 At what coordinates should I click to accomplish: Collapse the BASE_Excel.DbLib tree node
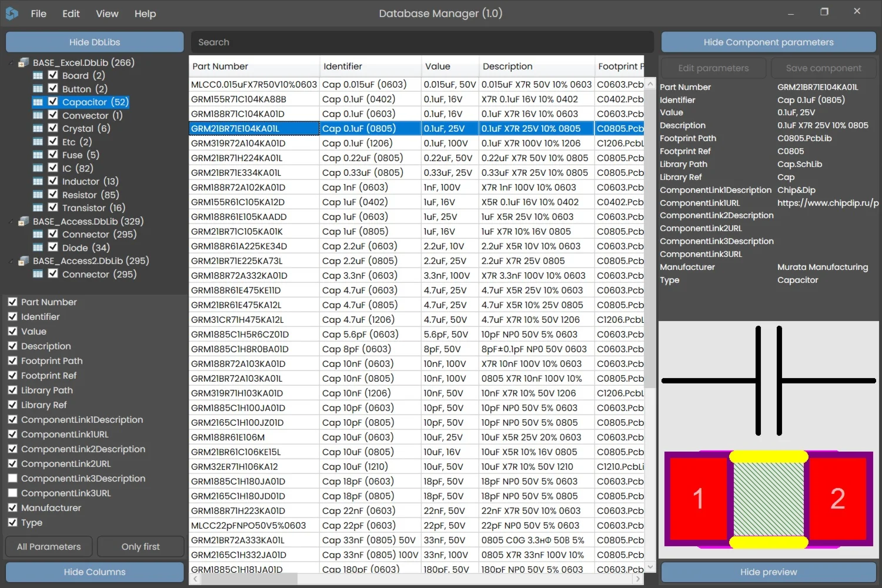click(x=12, y=63)
